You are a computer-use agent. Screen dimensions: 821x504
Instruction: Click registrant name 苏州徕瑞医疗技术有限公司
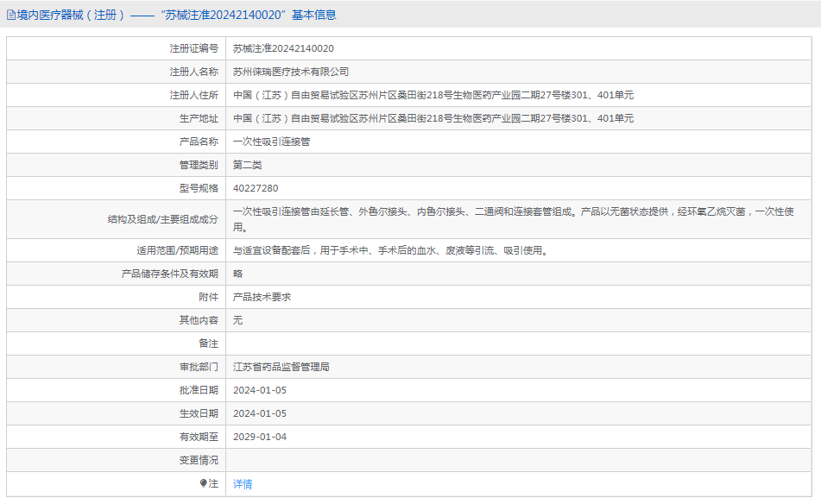pyautogui.click(x=291, y=72)
